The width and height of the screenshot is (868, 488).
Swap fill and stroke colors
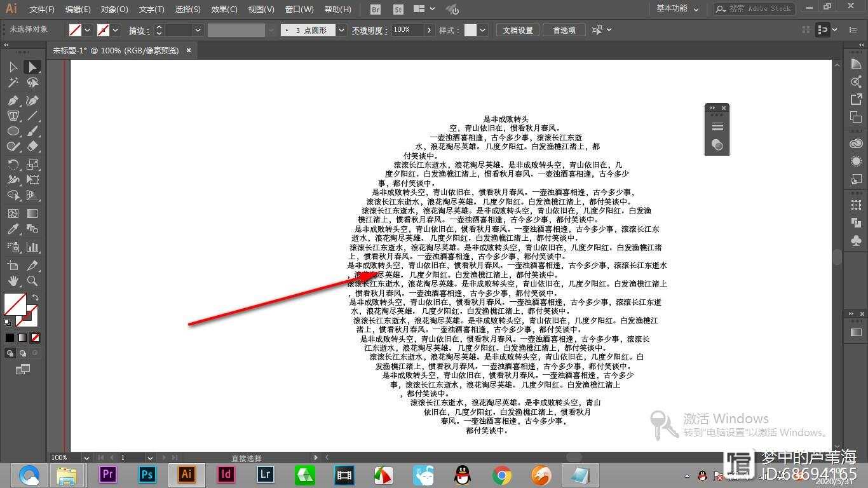pyautogui.click(x=36, y=297)
